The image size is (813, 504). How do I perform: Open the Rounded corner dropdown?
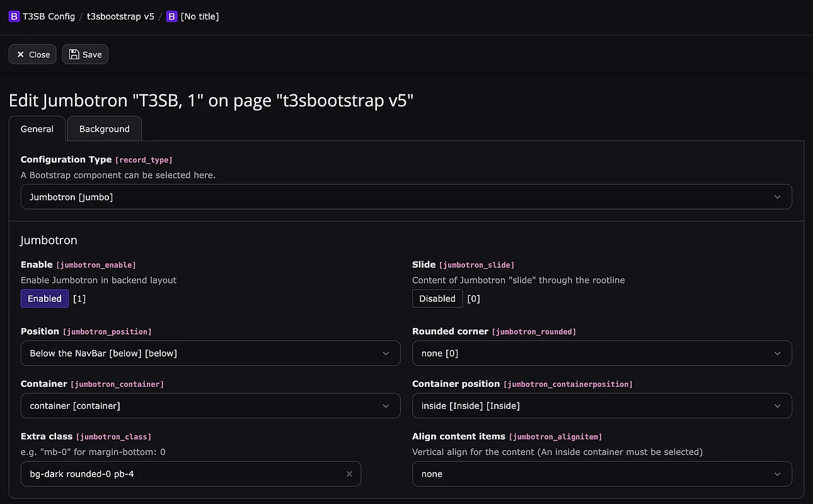point(601,353)
